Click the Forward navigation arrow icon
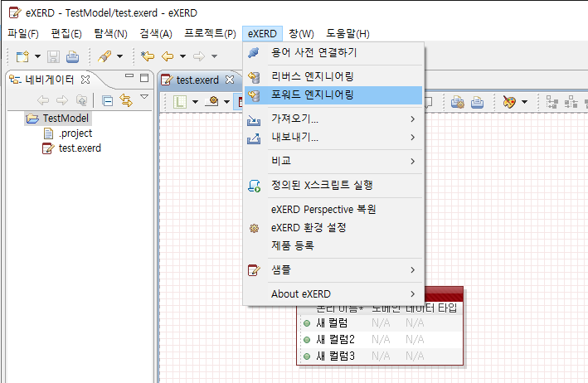Screen dimensions: 588x383 (199, 56)
